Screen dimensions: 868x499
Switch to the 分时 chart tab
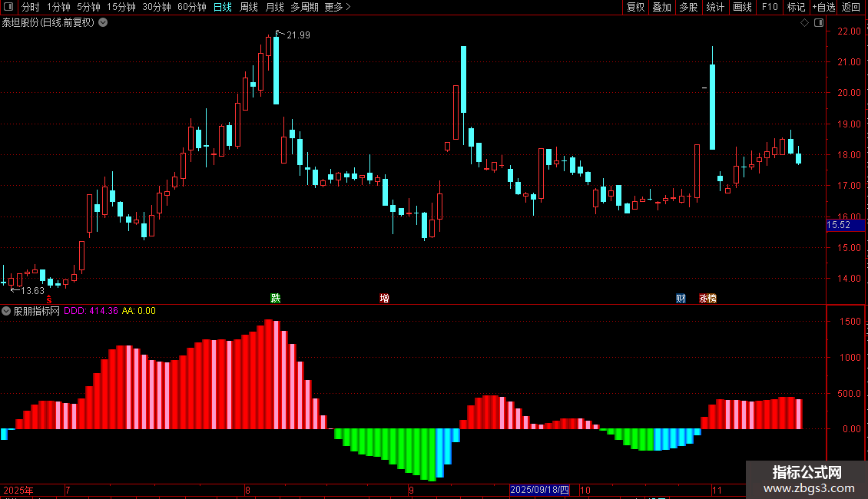pos(31,7)
